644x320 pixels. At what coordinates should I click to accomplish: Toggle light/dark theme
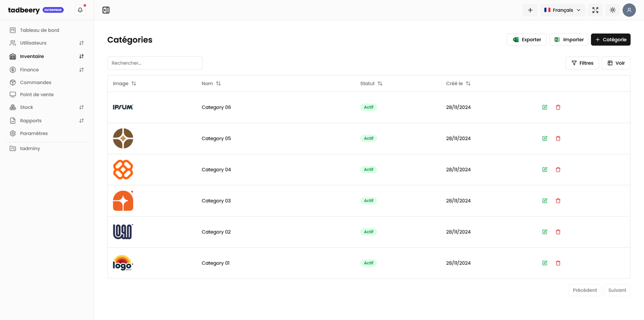pos(612,10)
